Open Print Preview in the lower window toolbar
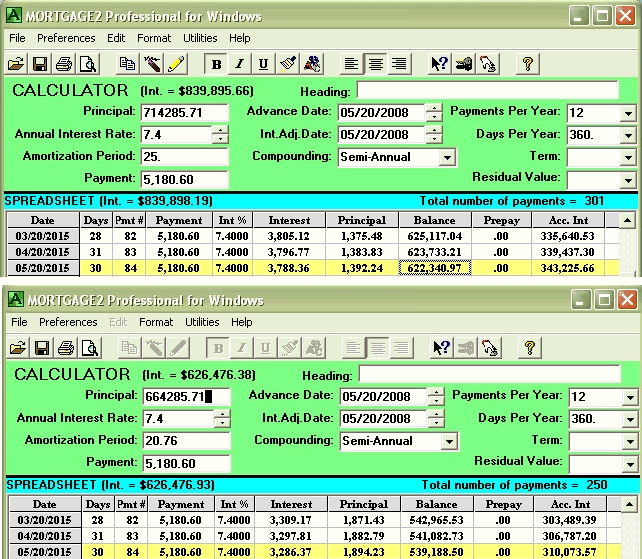642x559 pixels. pos(88,348)
